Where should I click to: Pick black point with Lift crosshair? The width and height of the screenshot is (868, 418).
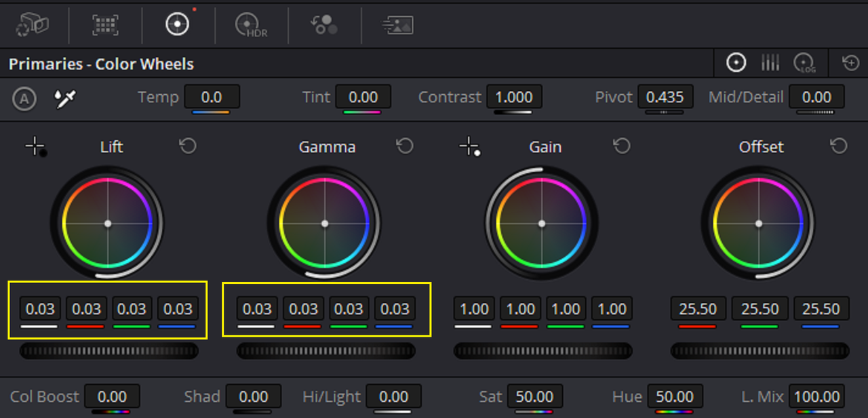click(x=35, y=146)
